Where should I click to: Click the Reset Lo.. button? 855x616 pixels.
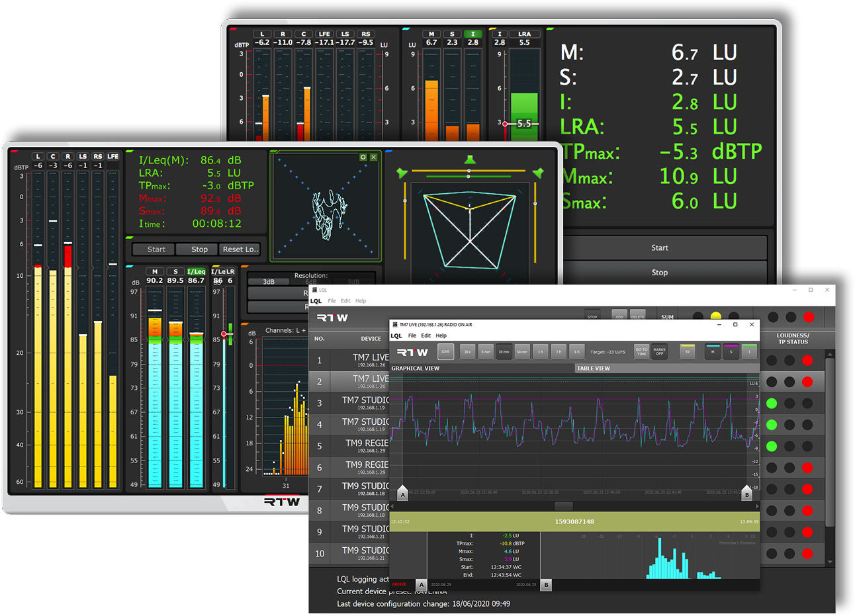click(x=241, y=249)
